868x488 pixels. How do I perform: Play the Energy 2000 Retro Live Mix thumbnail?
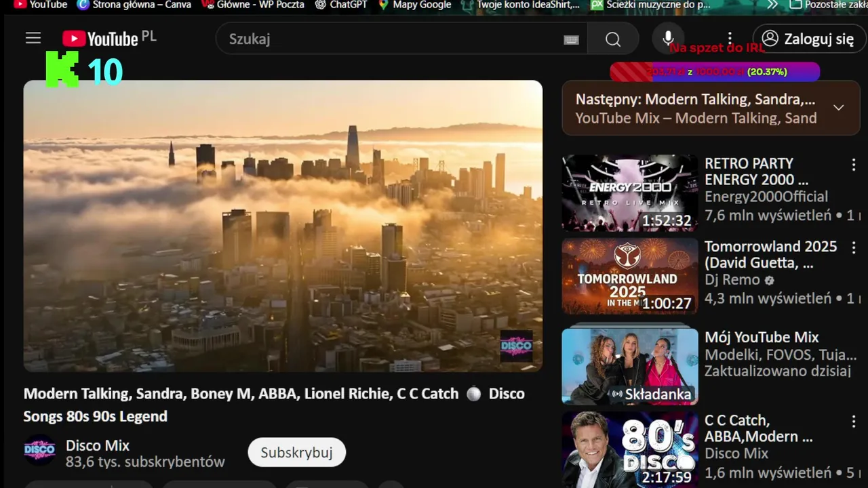pyautogui.click(x=630, y=193)
